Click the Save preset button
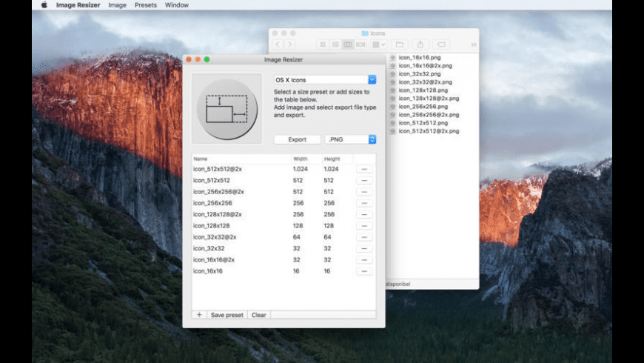The height and width of the screenshot is (363, 644). [227, 315]
